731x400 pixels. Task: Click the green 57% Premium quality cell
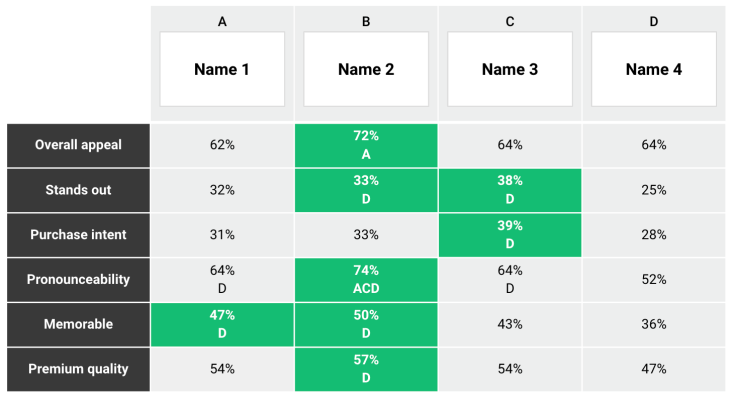click(366, 369)
